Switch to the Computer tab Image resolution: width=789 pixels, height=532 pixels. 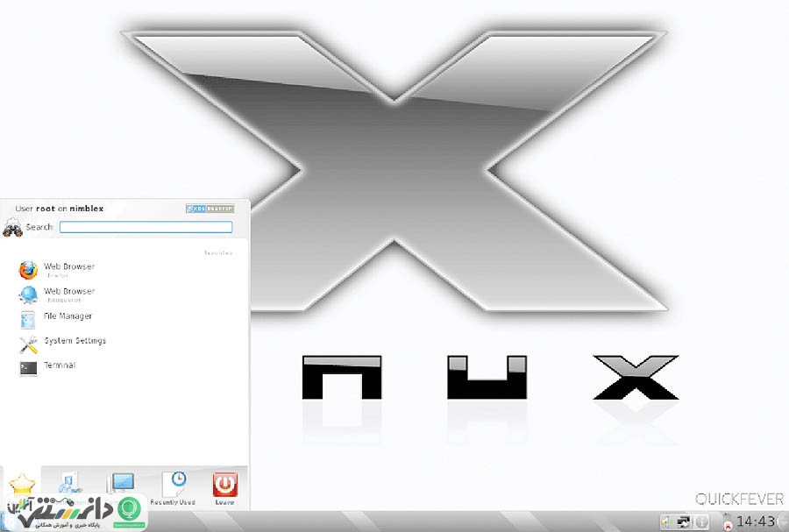tap(121, 486)
